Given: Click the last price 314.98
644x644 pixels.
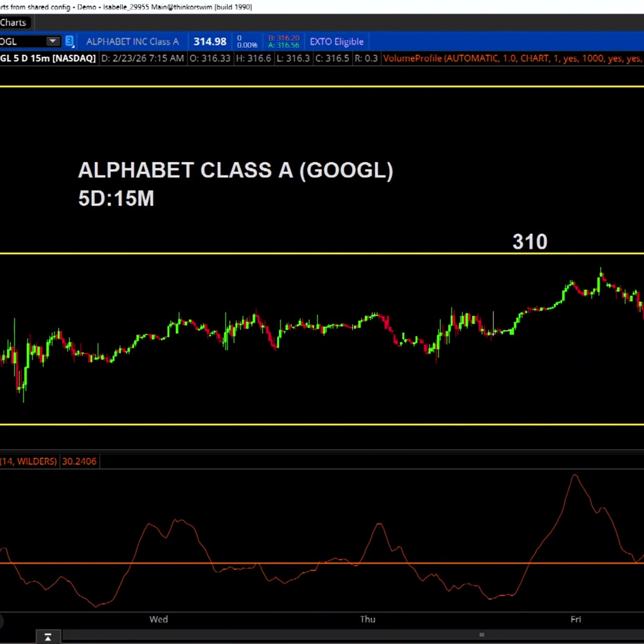Looking at the screenshot, I should click(210, 42).
